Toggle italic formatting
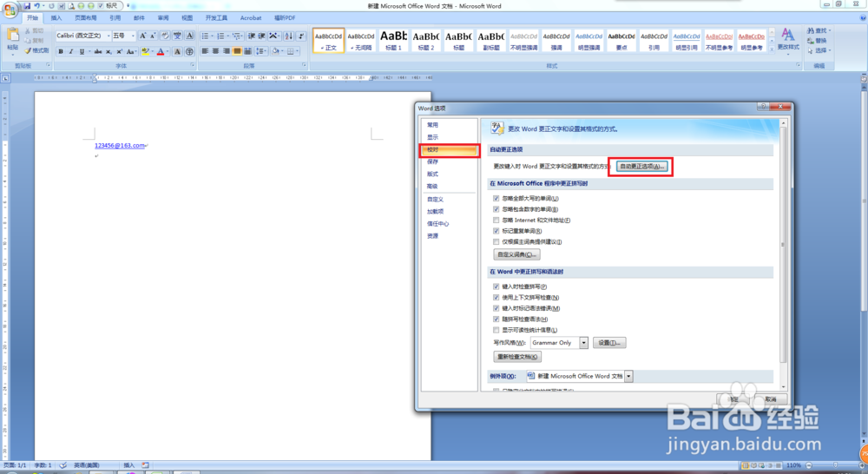Image resolution: width=868 pixels, height=474 pixels. [71, 51]
